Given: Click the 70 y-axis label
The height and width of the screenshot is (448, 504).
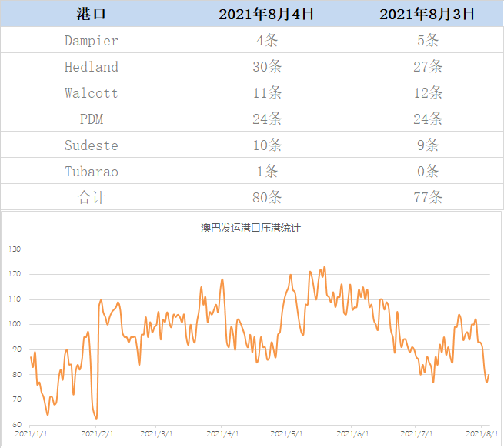Looking at the screenshot, I should (17, 400).
